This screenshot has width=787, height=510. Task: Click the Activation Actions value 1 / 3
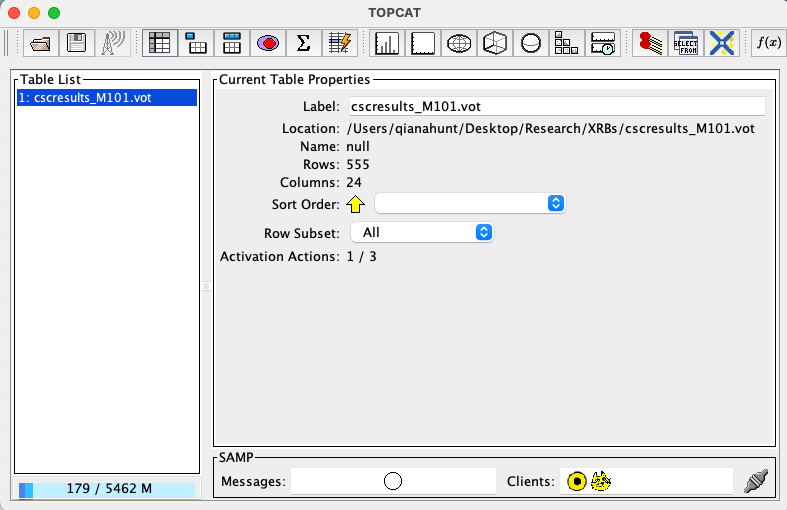pyautogui.click(x=361, y=257)
